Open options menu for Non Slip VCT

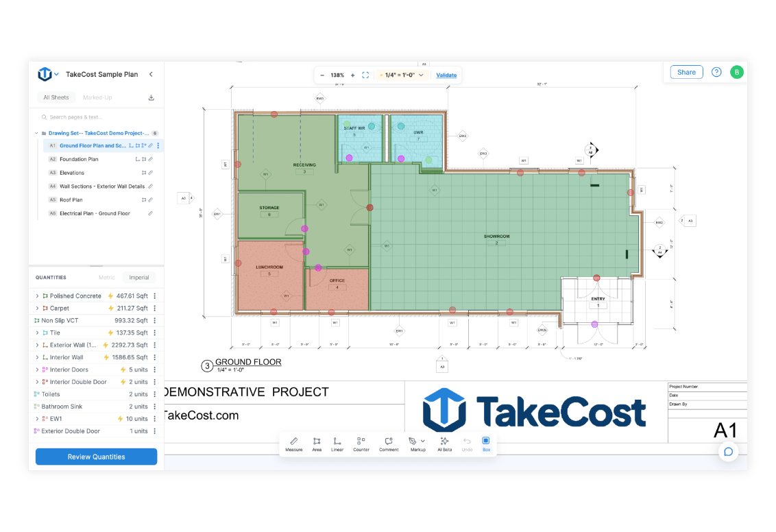(155, 321)
